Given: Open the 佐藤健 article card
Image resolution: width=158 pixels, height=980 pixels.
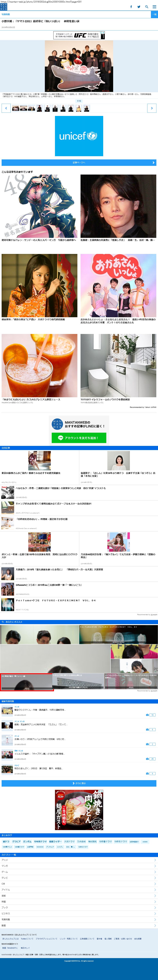Looking at the screenshot, I should [118, 208].
